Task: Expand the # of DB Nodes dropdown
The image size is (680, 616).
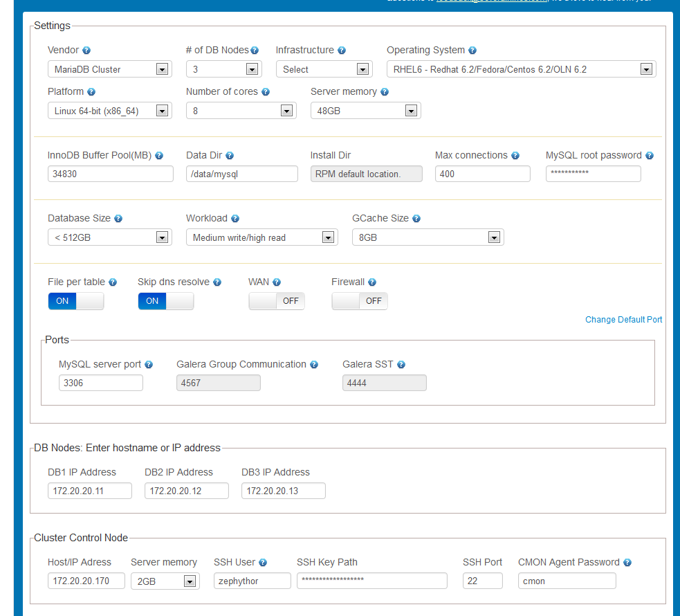Action: click(x=223, y=69)
